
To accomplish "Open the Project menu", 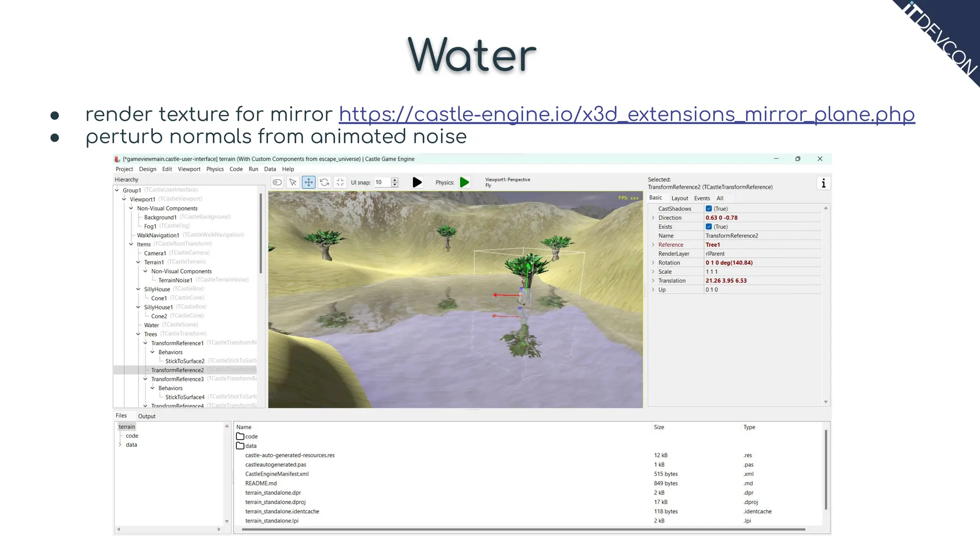I will [124, 169].
